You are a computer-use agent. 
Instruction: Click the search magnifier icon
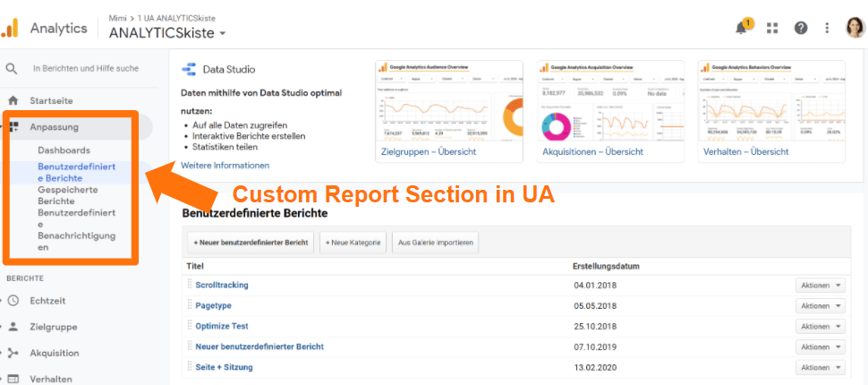point(12,69)
